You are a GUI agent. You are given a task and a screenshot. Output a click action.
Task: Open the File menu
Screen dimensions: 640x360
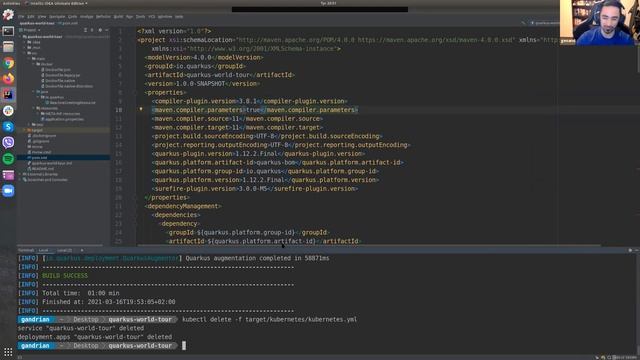pos(21,17)
